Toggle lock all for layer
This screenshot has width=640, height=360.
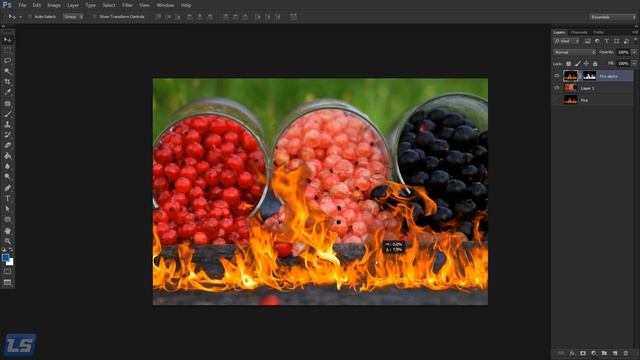point(595,64)
